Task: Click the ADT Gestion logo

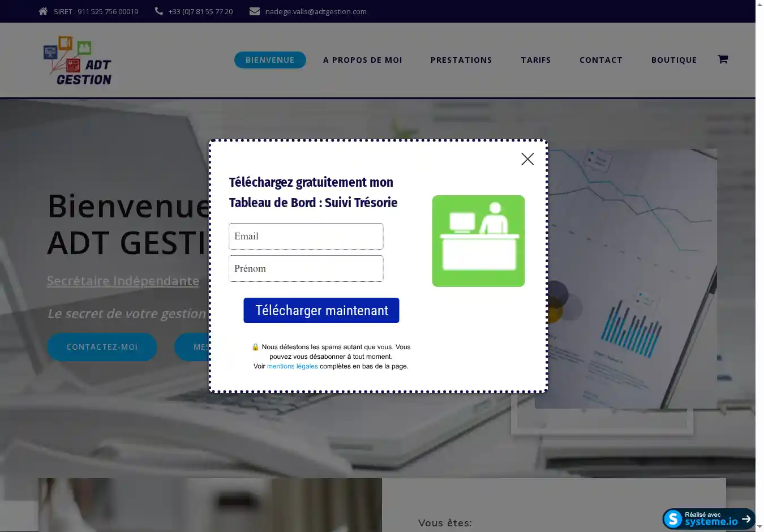Action: (78, 61)
